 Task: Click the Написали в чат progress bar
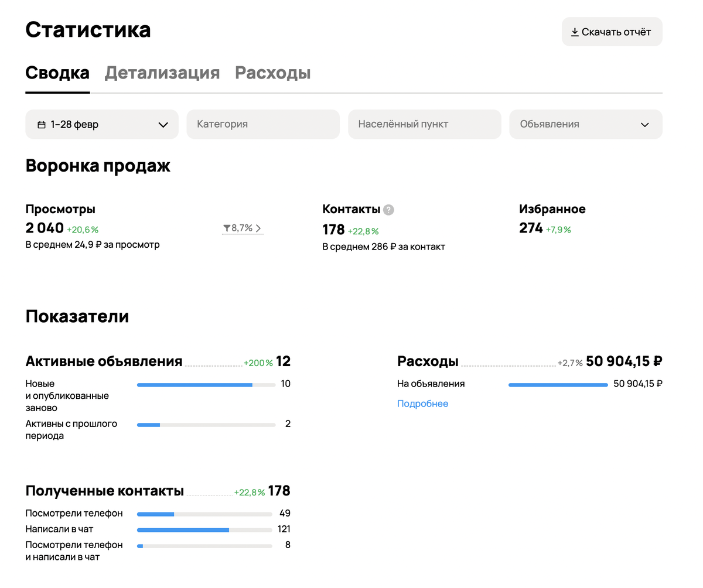(204, 529)
